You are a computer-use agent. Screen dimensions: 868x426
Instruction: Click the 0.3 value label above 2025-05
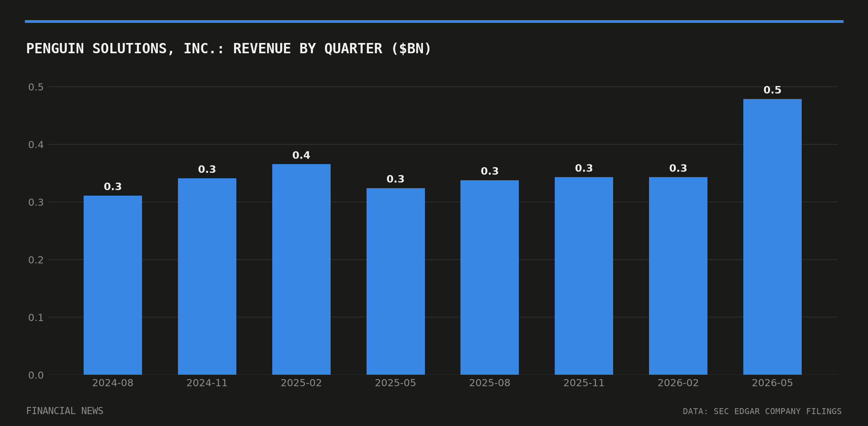click(x=396, y=179)
